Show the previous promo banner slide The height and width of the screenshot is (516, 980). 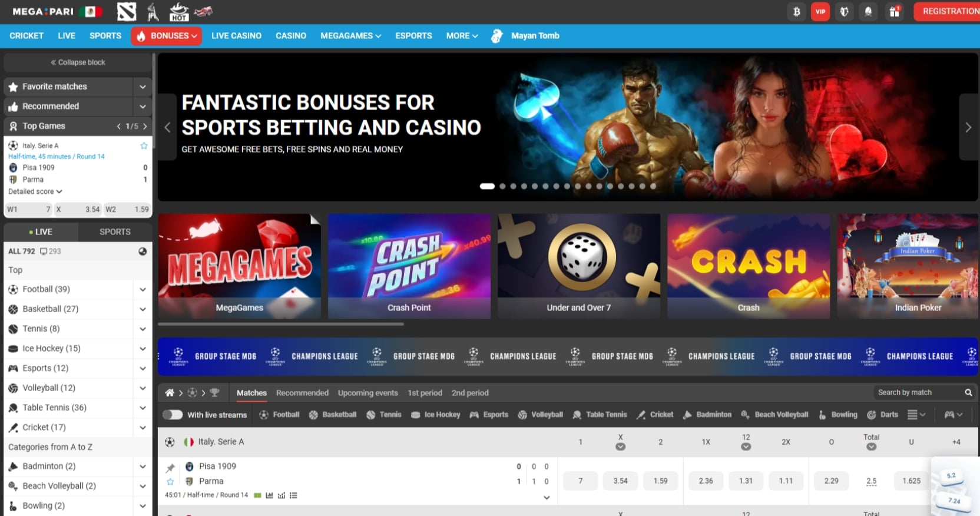point(167,127)
